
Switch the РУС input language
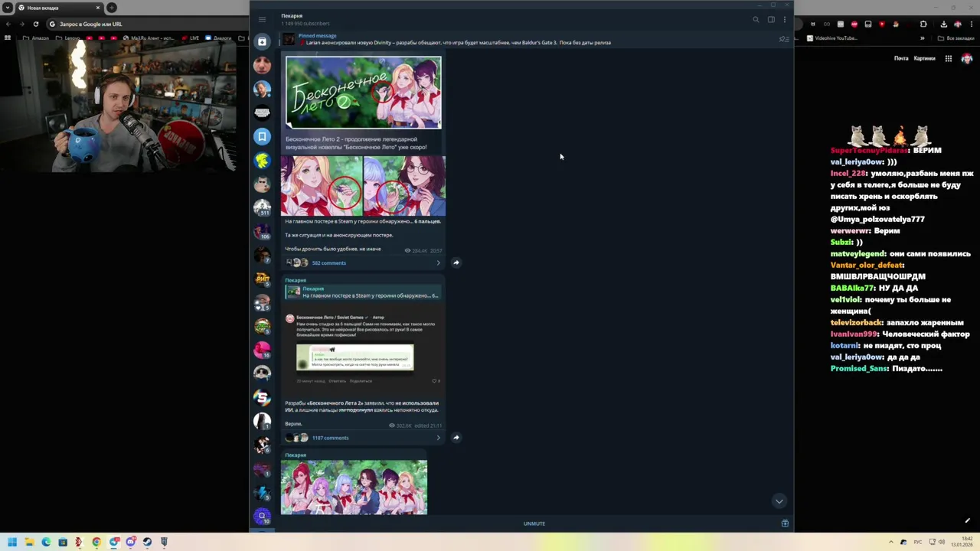917,542
